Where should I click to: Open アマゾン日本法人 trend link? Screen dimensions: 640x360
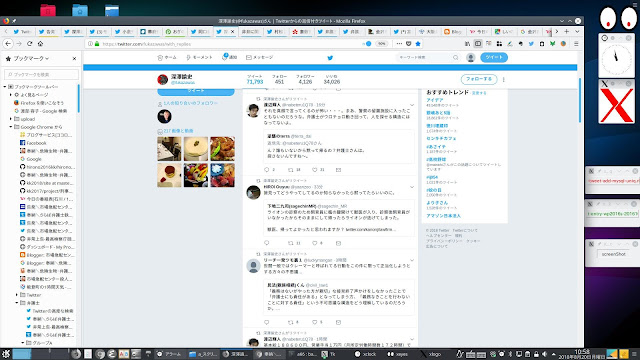pyautogui.click(x=443, y=216)
